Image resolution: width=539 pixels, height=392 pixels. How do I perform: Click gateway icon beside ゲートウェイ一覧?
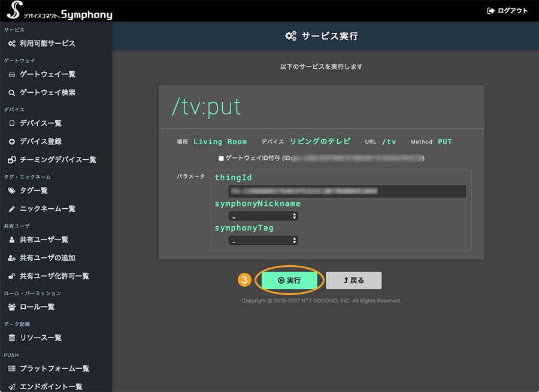click(12, 75)
